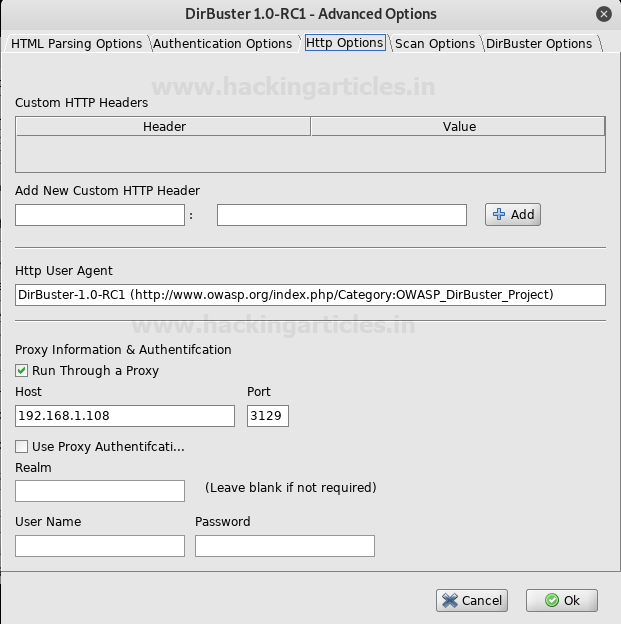Close the Advanced Options dialog
This screenshot has width=621, height=624.
(603, 14)
